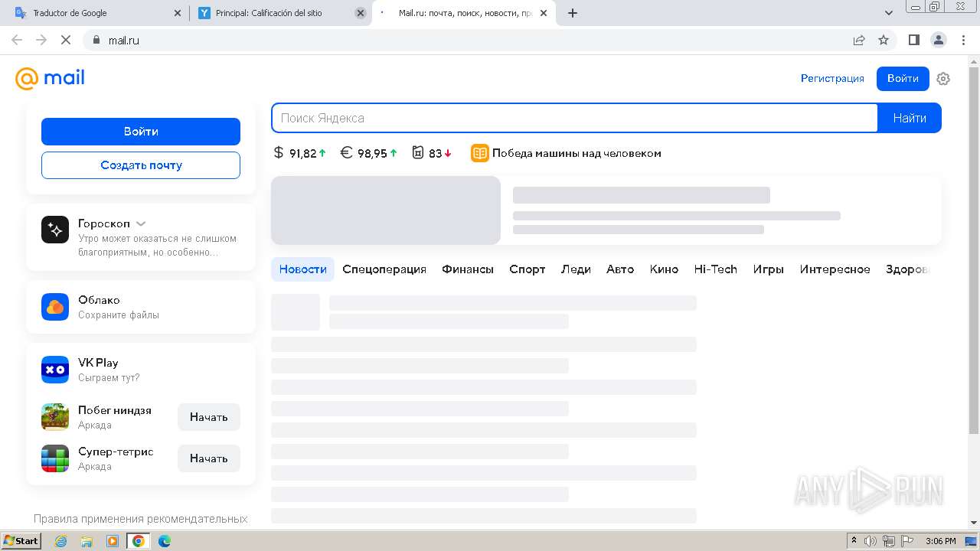Viewport: 980px width, 551px height.
Task: Bookmark this page with the star icon
Action: point(884,40)
